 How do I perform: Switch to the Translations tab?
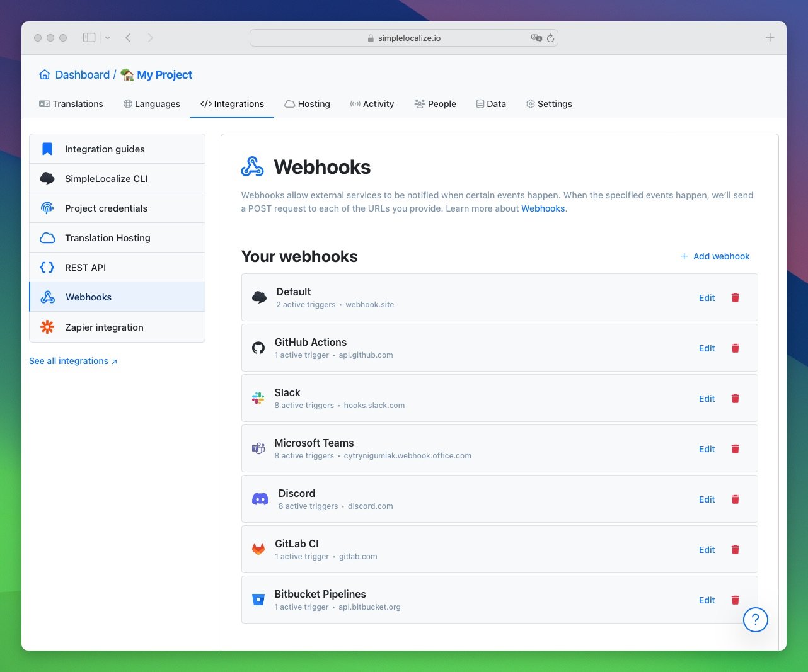pos(71,104)
